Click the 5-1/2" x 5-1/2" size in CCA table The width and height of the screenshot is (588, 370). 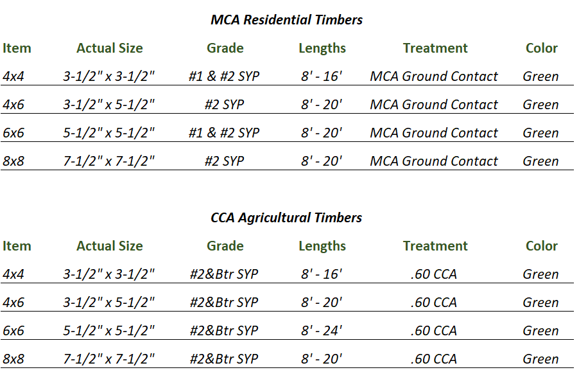pyautogui.click(x=108, y=331)
